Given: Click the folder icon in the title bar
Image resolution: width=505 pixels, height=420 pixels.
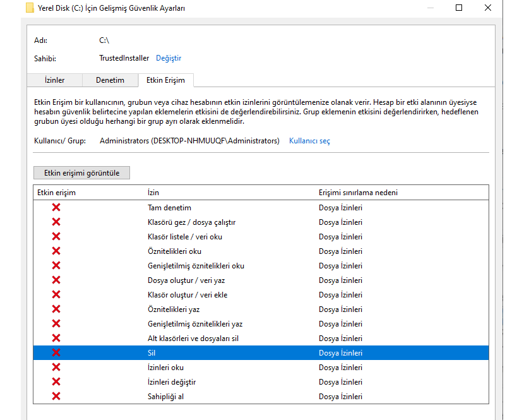Looking at the screenshot, I should pyautogui.click(x=30, y=8).
